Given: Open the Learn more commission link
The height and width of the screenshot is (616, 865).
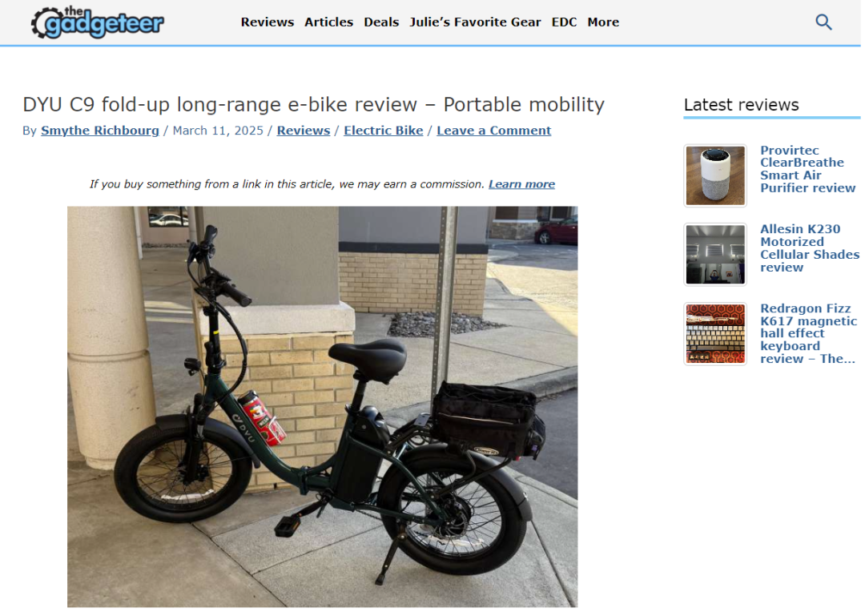Looking at the screenshot, I should click(521, 184).
